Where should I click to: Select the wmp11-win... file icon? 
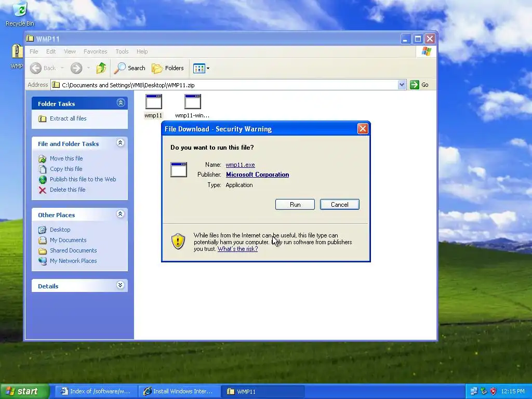tap(192, 106)
